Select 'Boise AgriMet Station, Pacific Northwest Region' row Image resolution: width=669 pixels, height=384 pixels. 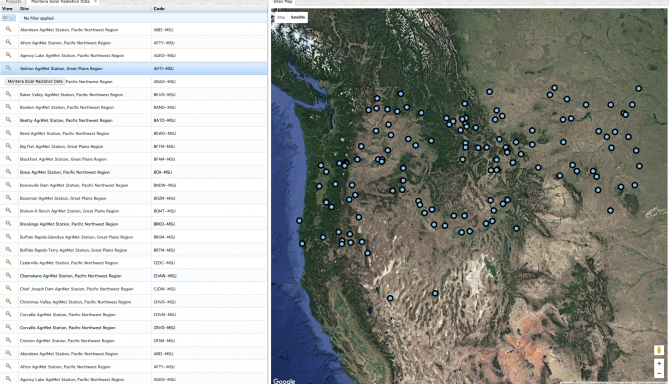pos(134,172)
